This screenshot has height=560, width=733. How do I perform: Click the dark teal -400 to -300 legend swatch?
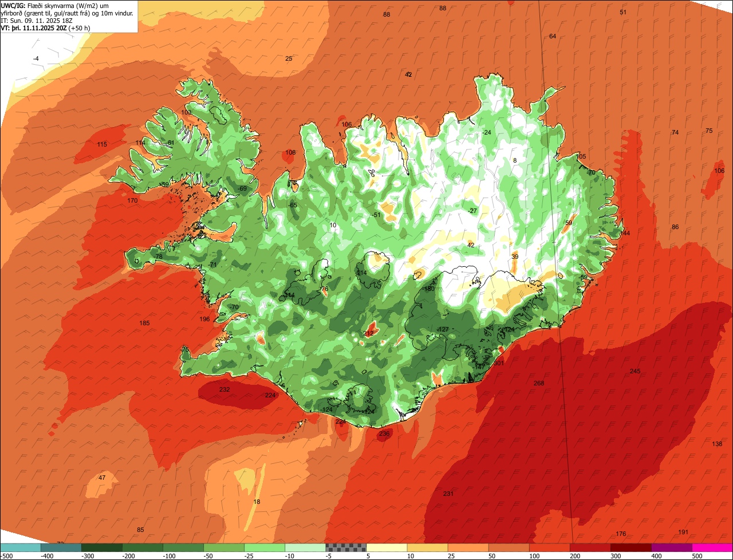tap(61, 547)
